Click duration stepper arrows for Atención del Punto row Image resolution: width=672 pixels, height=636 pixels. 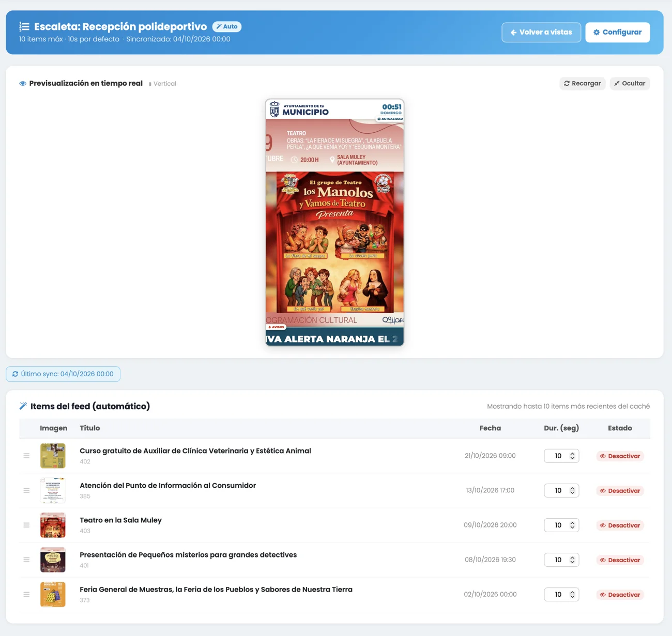point(572,490)
